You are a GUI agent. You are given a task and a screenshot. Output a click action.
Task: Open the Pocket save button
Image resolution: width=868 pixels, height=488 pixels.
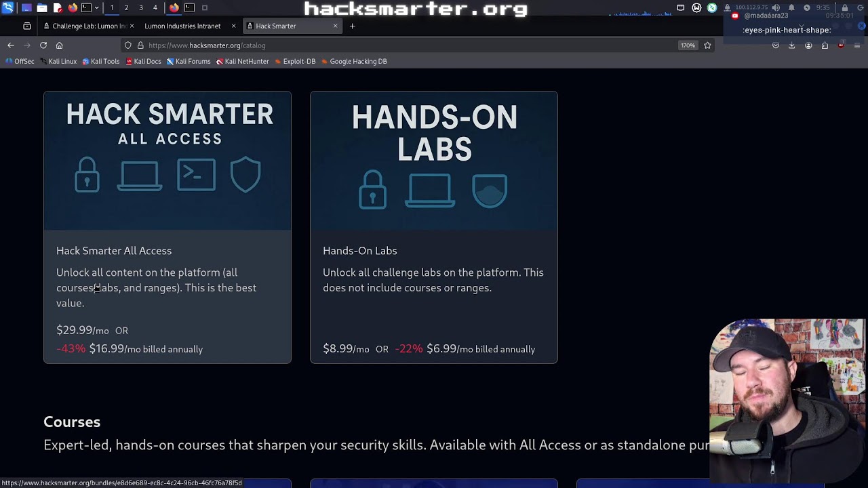coord(776,45)
